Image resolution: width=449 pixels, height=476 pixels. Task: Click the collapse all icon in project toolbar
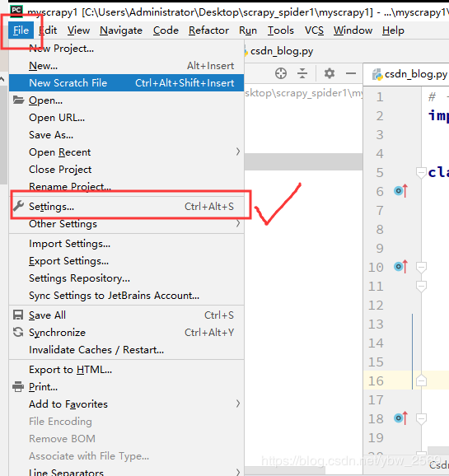coord(302,73)
